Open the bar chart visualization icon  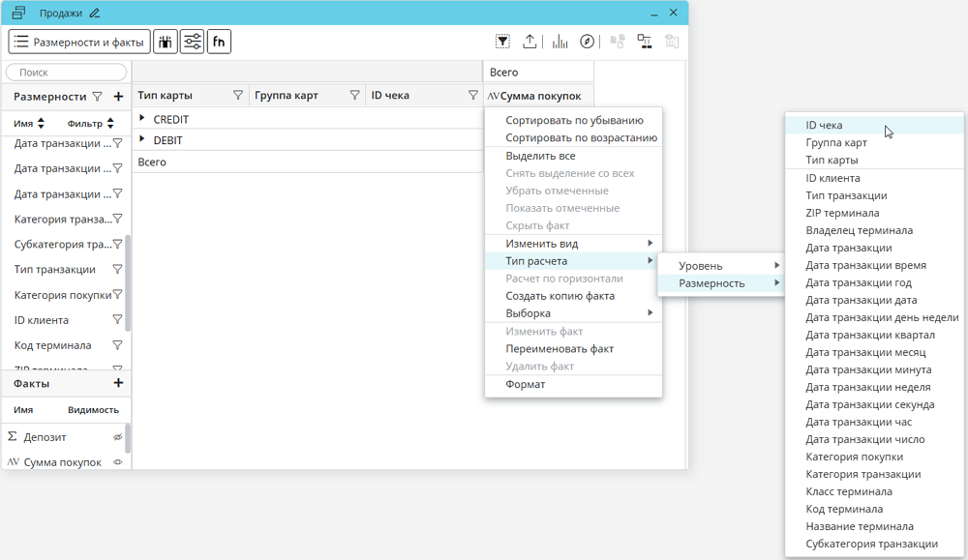point(560,42)
